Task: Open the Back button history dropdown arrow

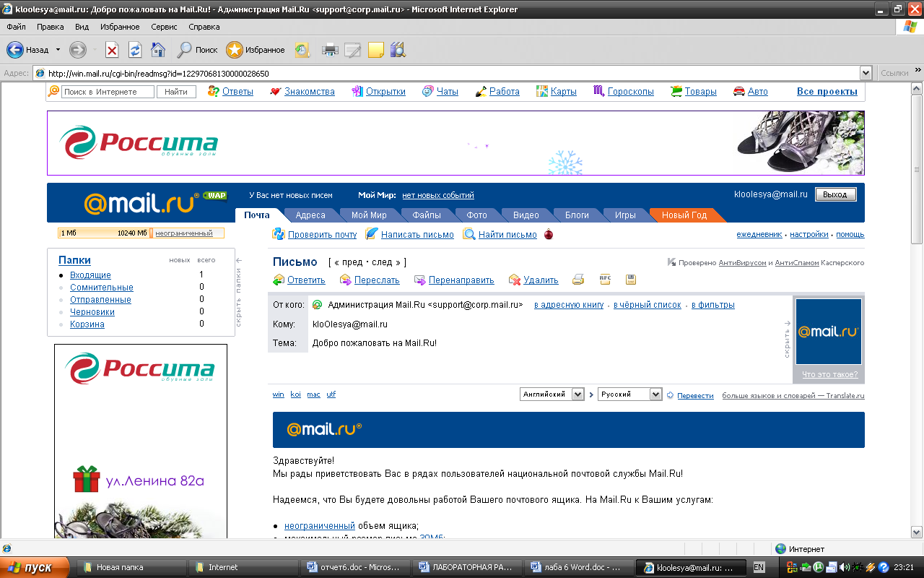Action: click(x=58, y=50)
